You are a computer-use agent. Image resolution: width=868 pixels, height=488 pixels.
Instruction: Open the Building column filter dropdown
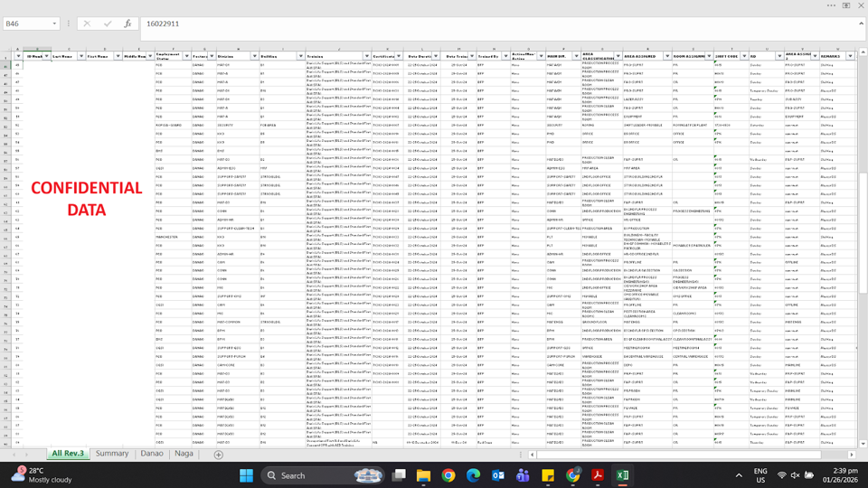tap(300, 56)
